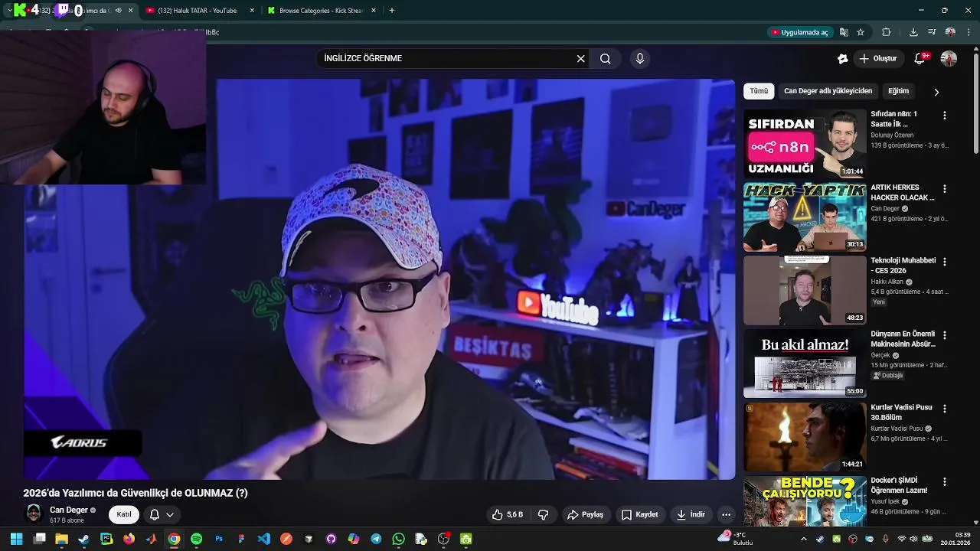980x551 pixels.
Task: Select the Eğitim filter chip
Action: (x=898, y=91)
